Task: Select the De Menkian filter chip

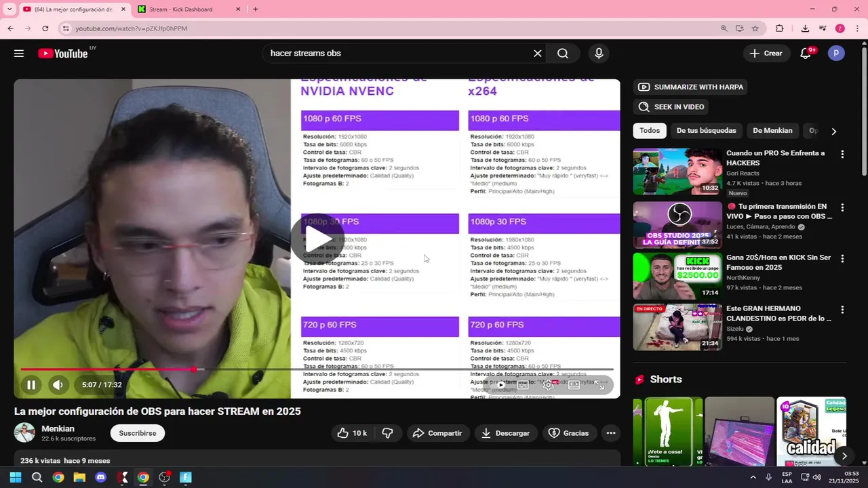Action: pos(772,131)
